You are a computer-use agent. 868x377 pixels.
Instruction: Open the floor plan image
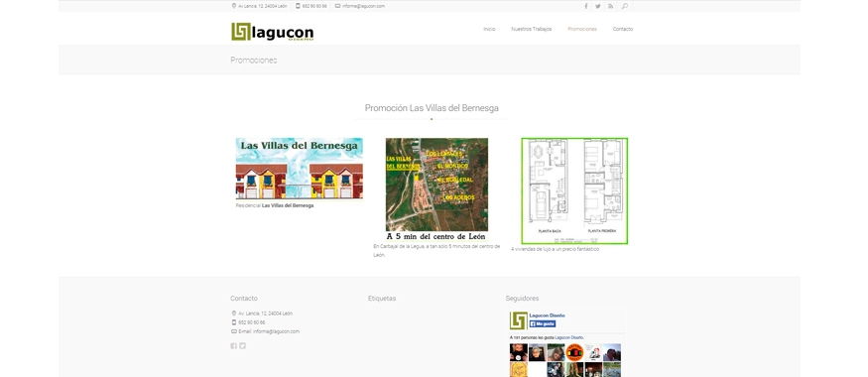click(x=574, y=191)
